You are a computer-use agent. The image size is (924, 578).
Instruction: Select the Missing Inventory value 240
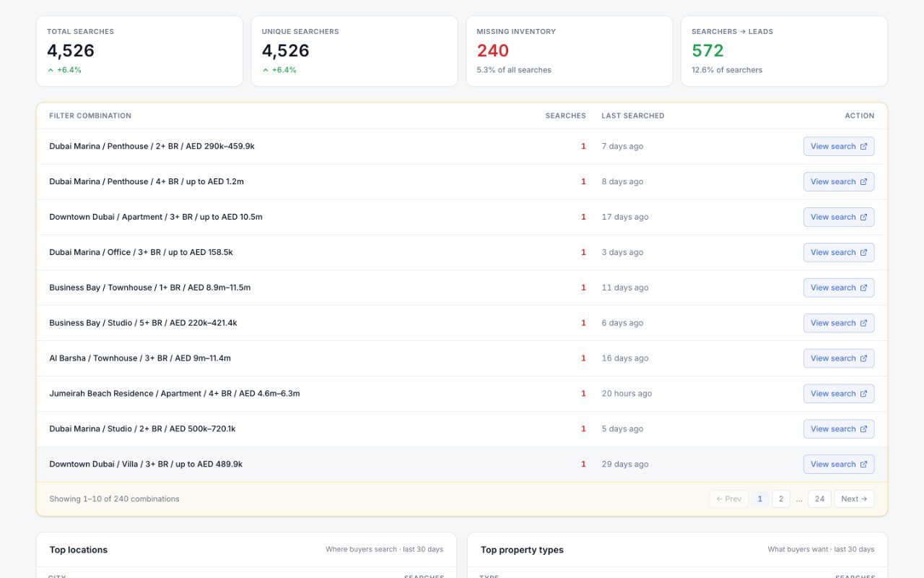point(493,51)
